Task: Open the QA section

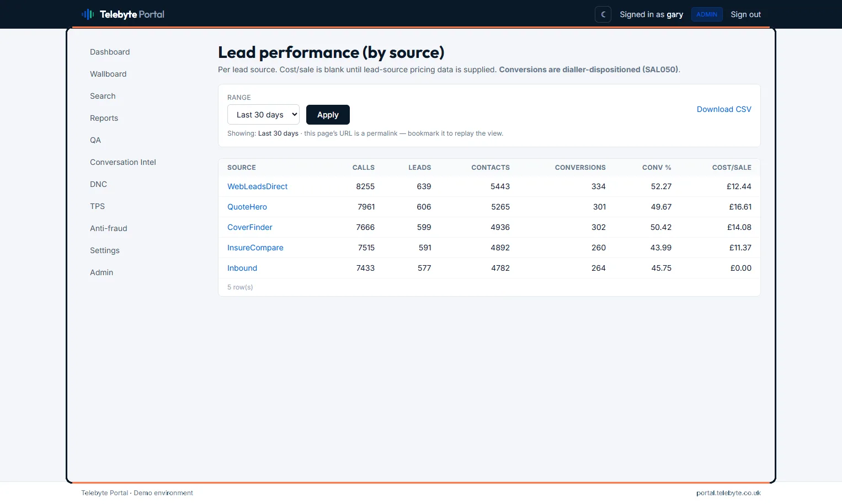Action: tap(95, 140)
